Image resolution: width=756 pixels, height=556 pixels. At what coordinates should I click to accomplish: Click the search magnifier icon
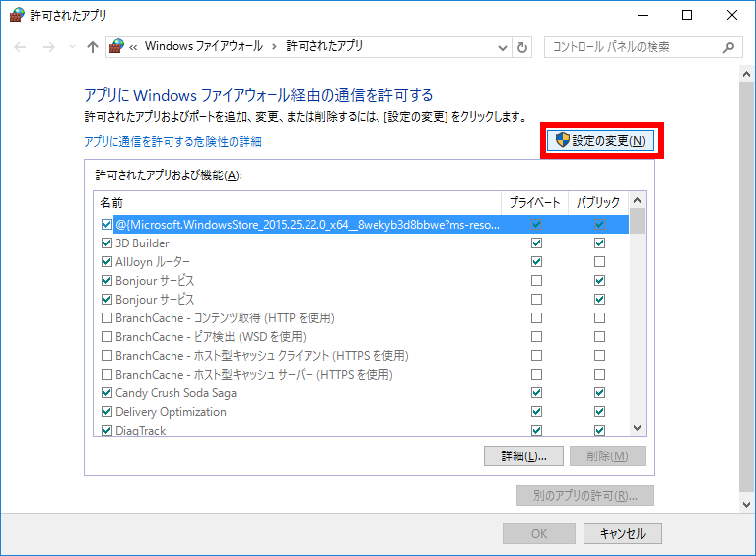point(728,47)
